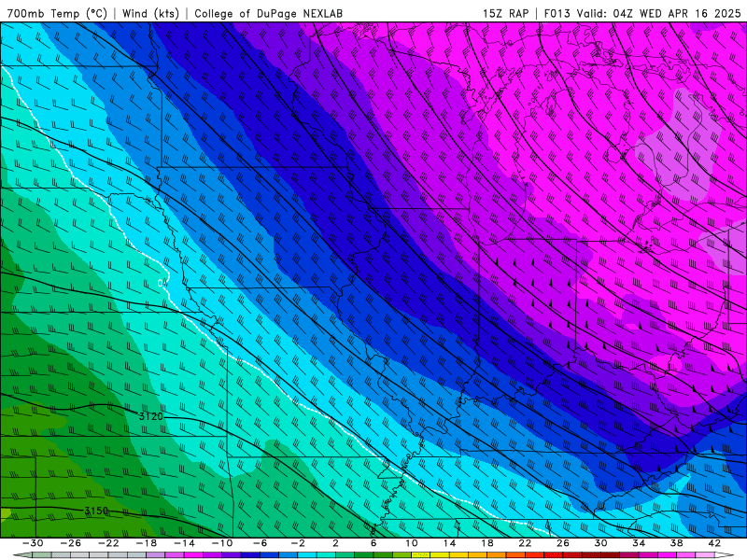Click the "College of DuPage NEXLAB" text
Image resolution: width=747 pixels, height=560 pixels.
268,13
